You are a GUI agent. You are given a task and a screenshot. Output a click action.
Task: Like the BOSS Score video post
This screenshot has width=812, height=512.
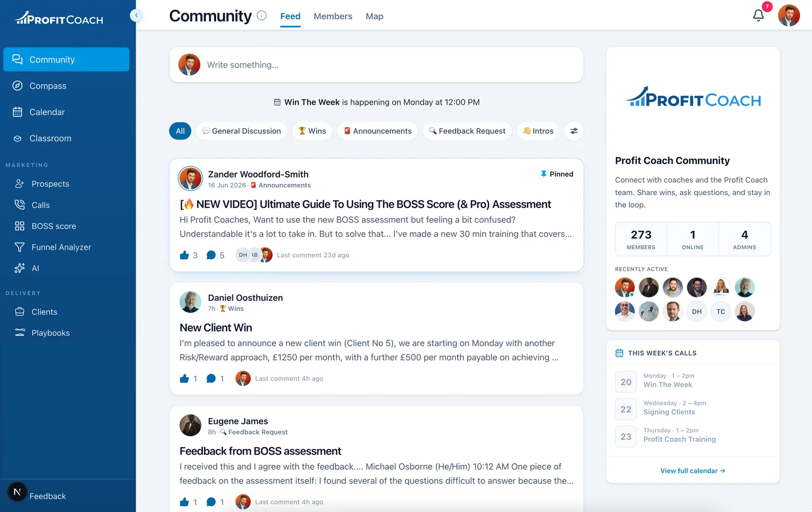(184, 255)
